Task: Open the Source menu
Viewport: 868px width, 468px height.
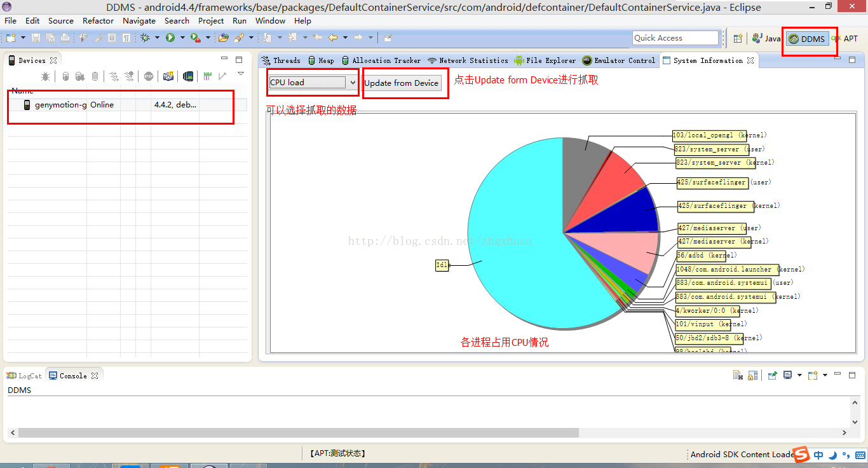Action: [61, 21]
